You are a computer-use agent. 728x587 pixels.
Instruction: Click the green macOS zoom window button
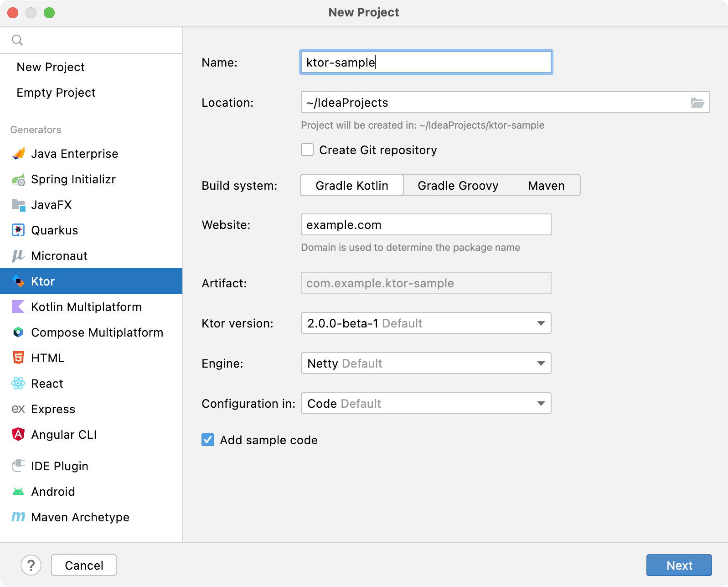point(49,13)
